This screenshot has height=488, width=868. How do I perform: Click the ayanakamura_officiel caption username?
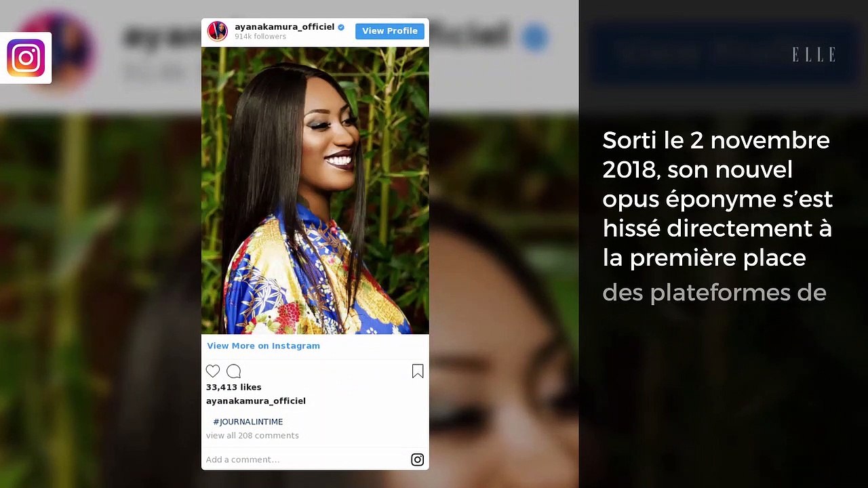[x=256, y=401]
